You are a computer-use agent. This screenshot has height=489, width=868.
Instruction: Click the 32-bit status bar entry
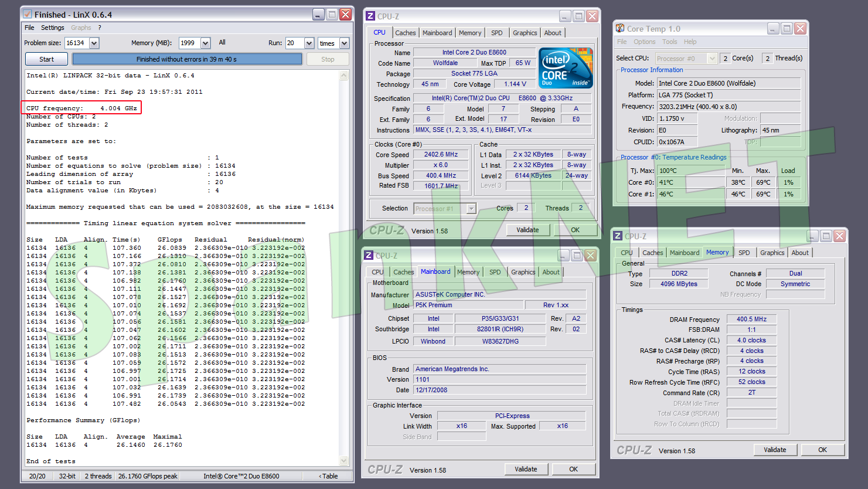(x=67, y=476)
